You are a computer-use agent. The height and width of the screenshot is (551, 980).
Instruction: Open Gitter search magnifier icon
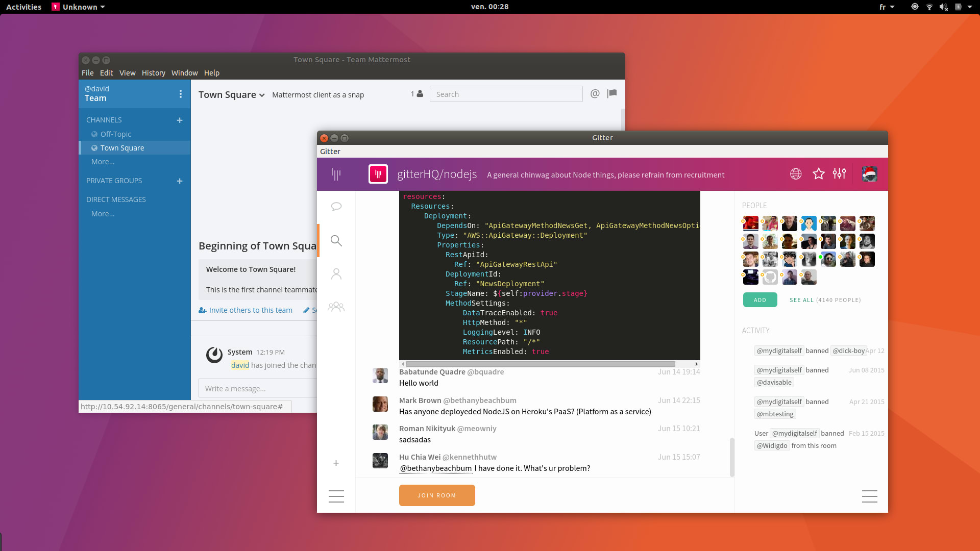336,240
